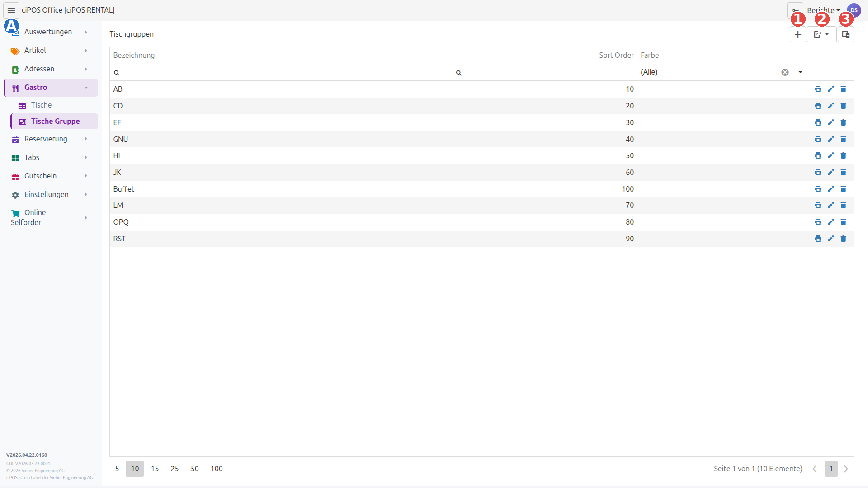The image size is (868, 488).
Task: Click the print icon in the AB row
Action: coord(818,89)
